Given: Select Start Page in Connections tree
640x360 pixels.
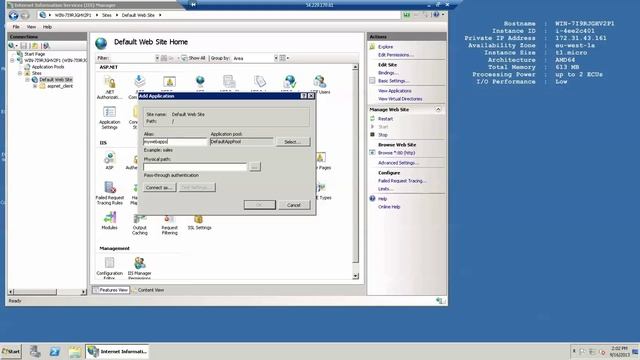Looking at the screenshot, I should 34,54.
